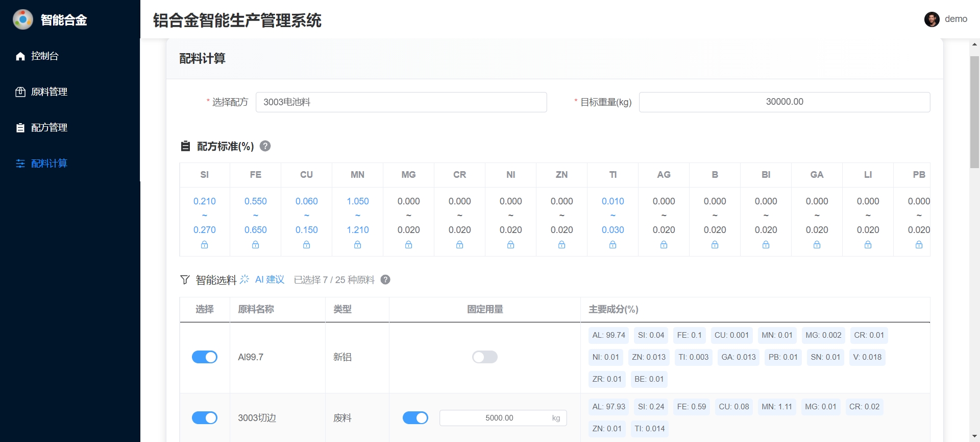
Task: Disable fixed amount switch for 3003切边
Action: click(x=415, y=417)
